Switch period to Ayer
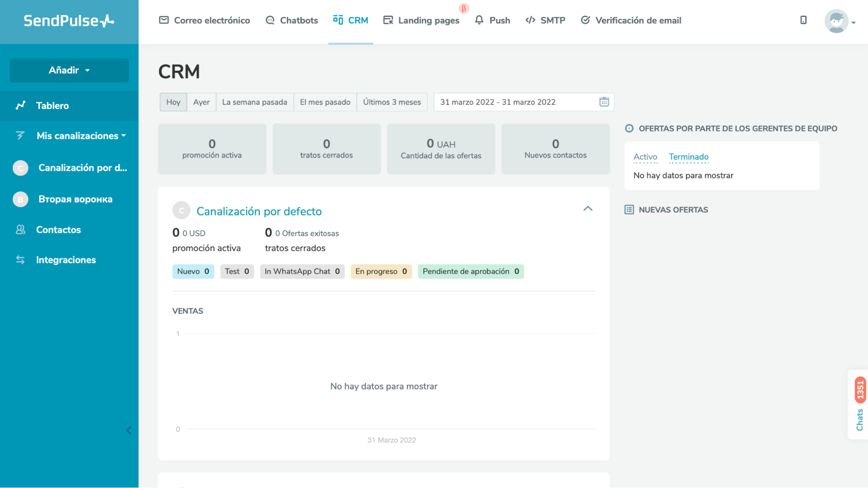Viewport: 868px width, 488px height. 201,102
